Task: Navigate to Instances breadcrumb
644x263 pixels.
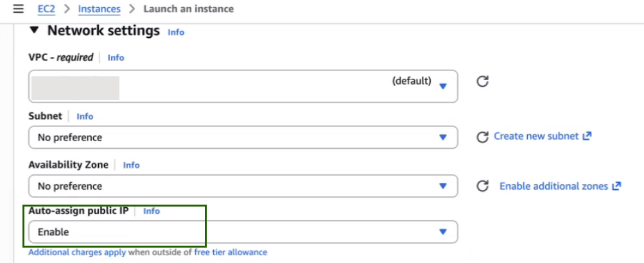Action: tap(99, 9)
